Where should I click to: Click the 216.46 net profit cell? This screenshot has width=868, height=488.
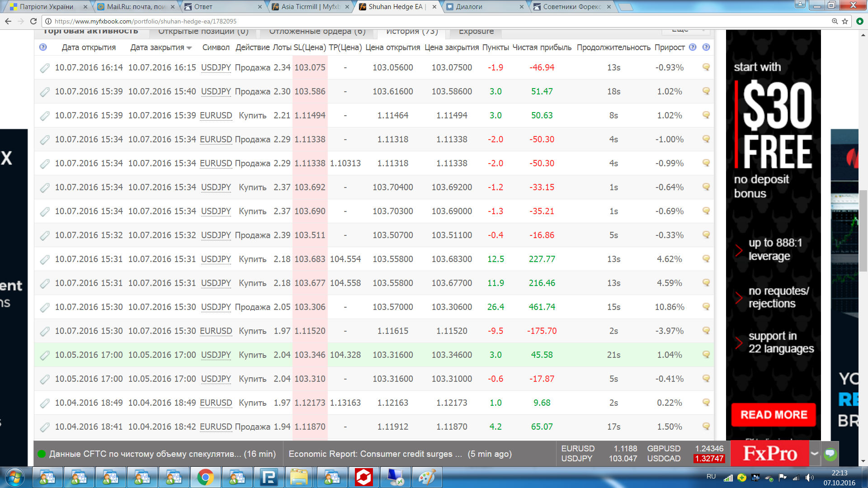(542, 283)
